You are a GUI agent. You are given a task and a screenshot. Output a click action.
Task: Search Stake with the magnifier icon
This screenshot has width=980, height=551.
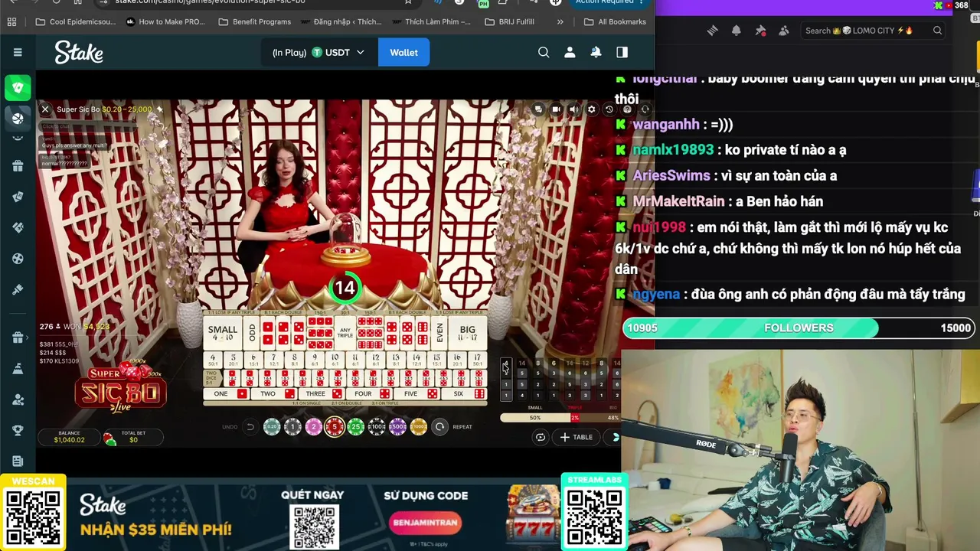coord(544,52)
